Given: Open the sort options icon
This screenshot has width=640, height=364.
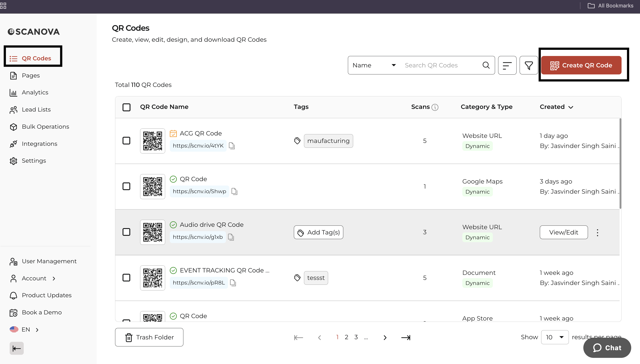Looking at the screenshot, I should [x=507, y=65].
